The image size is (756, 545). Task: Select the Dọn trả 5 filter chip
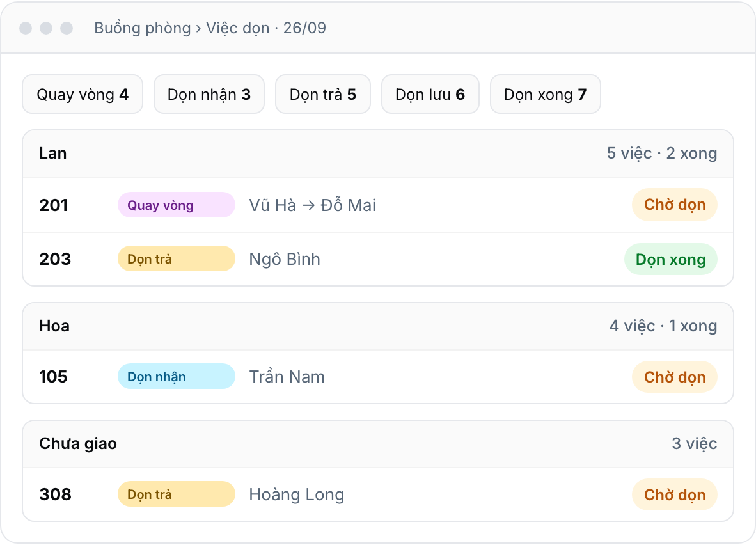322,94
